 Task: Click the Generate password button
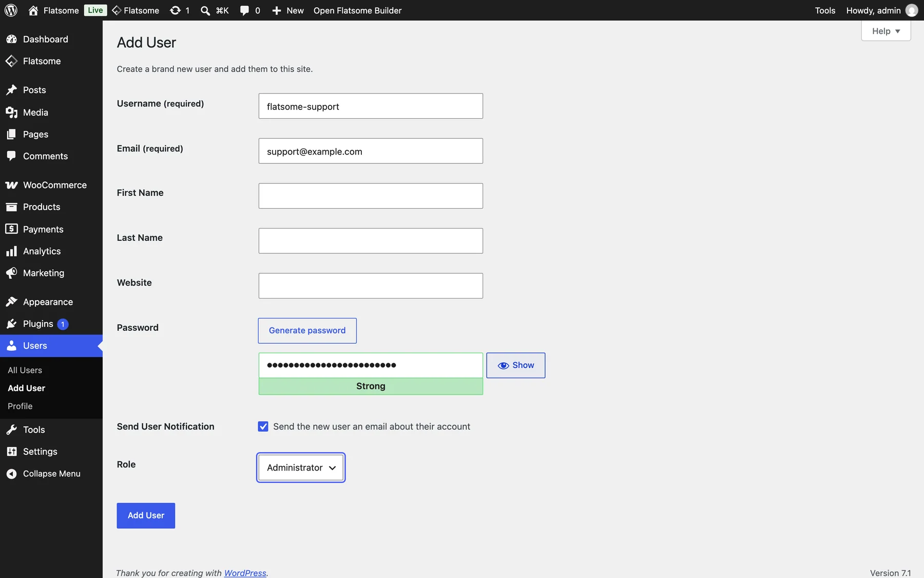point(307,330)
